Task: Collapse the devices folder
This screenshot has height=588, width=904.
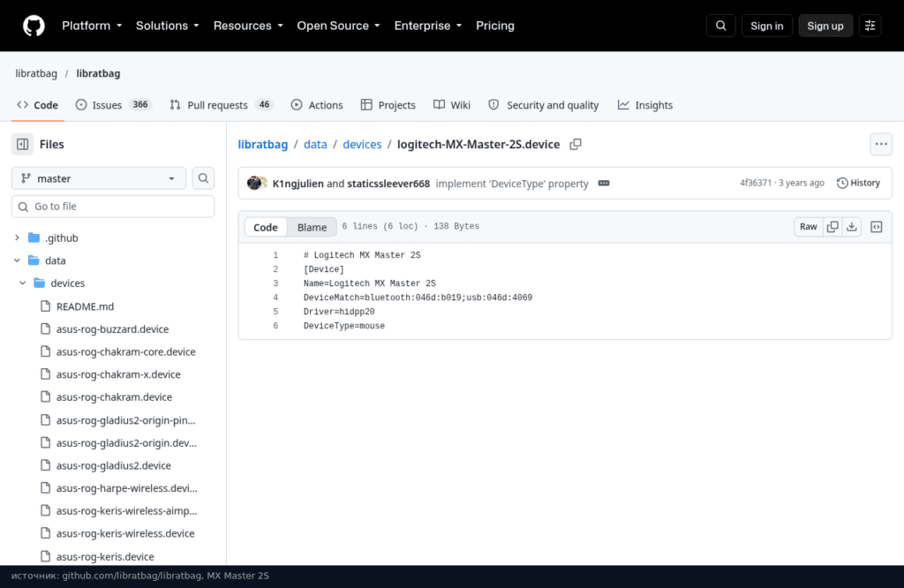Action: point(22,283)
